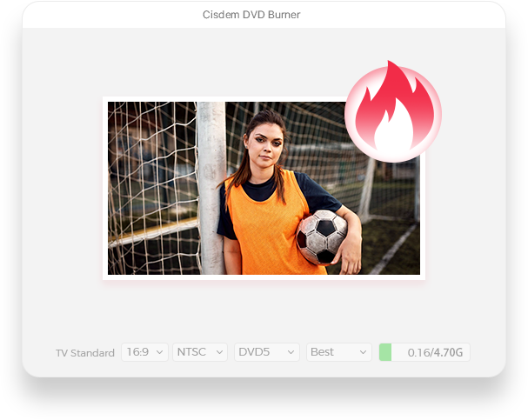Image resolution: width=528 pixels, height=420 pixels.
Task: Click the red flame burn icon
Action: pos(393,111)
